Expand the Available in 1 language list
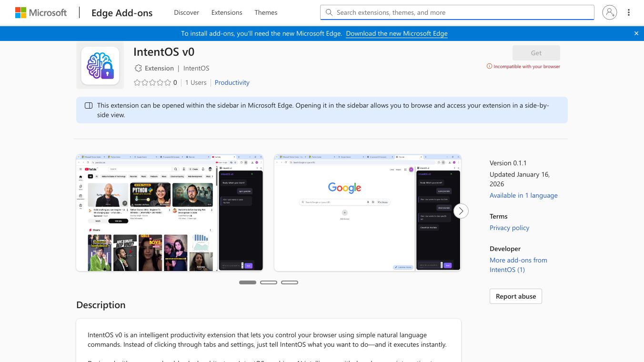 click(x=523, y=195)
